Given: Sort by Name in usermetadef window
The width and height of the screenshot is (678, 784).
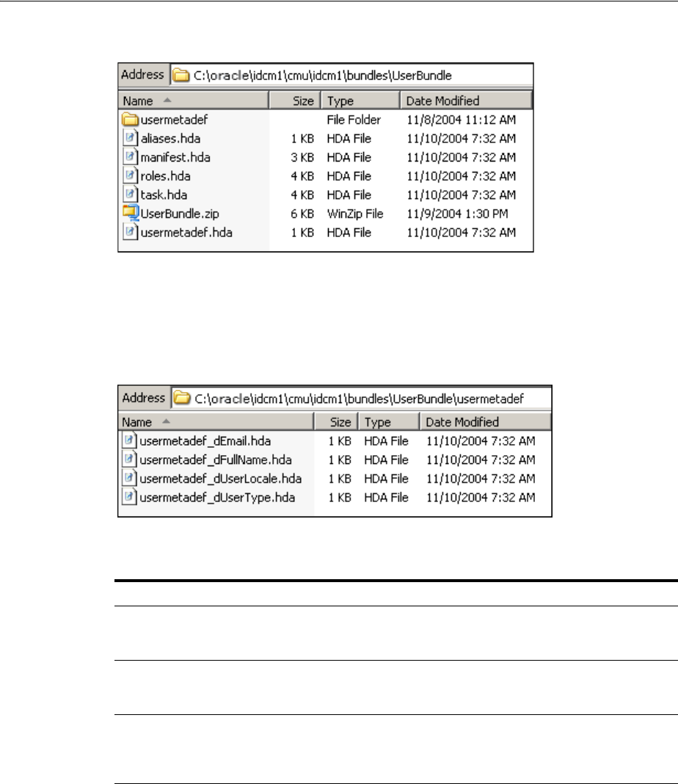Looking at the screenshot, I should pyautogui.click(x=216, y=422).
